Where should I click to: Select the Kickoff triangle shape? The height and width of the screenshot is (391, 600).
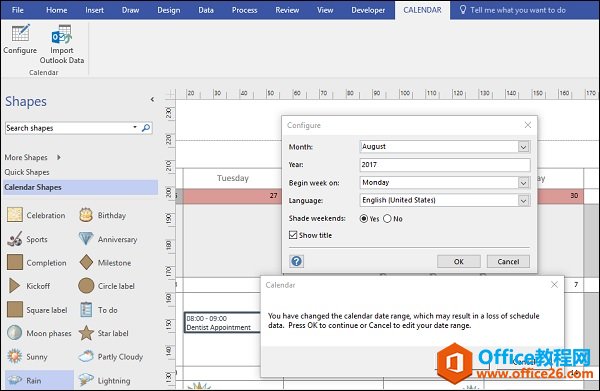pyautogui.click(x=15, y=286)
